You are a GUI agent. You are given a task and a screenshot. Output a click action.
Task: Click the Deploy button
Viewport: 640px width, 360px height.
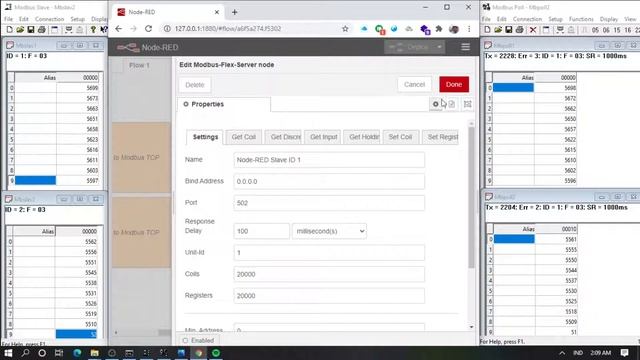pos(410,47)
